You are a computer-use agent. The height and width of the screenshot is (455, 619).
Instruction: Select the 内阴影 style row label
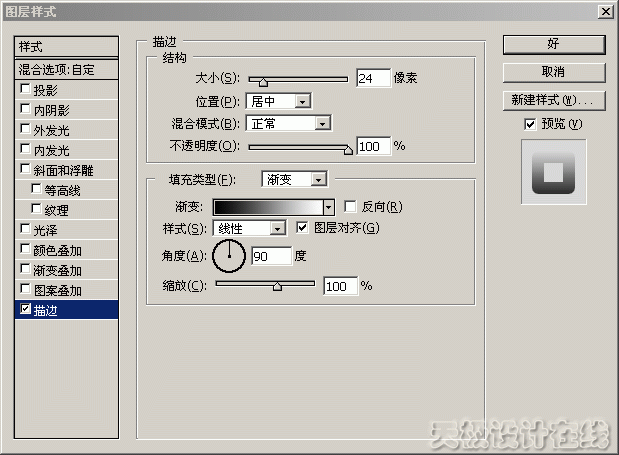click(x=51, y=110)
